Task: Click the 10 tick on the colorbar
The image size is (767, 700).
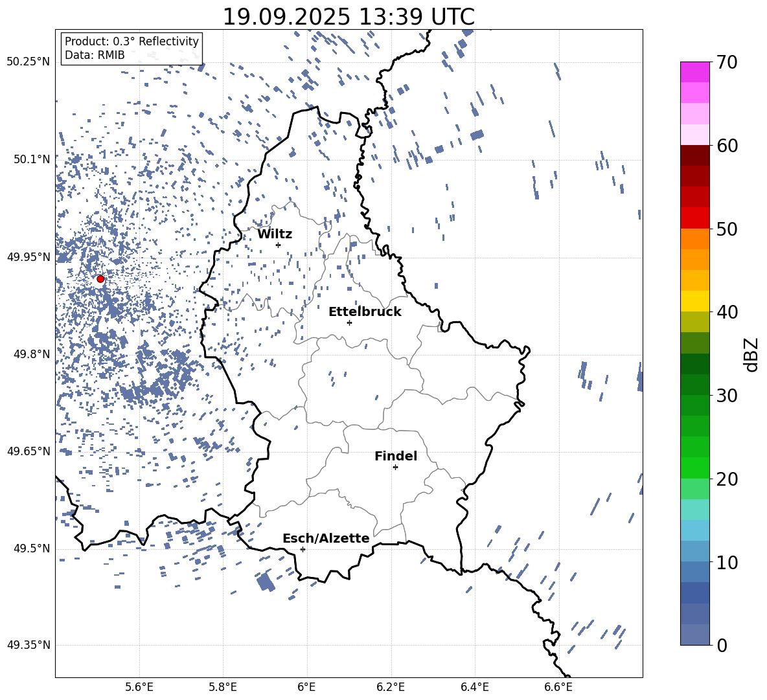Action: pos(726,562)
